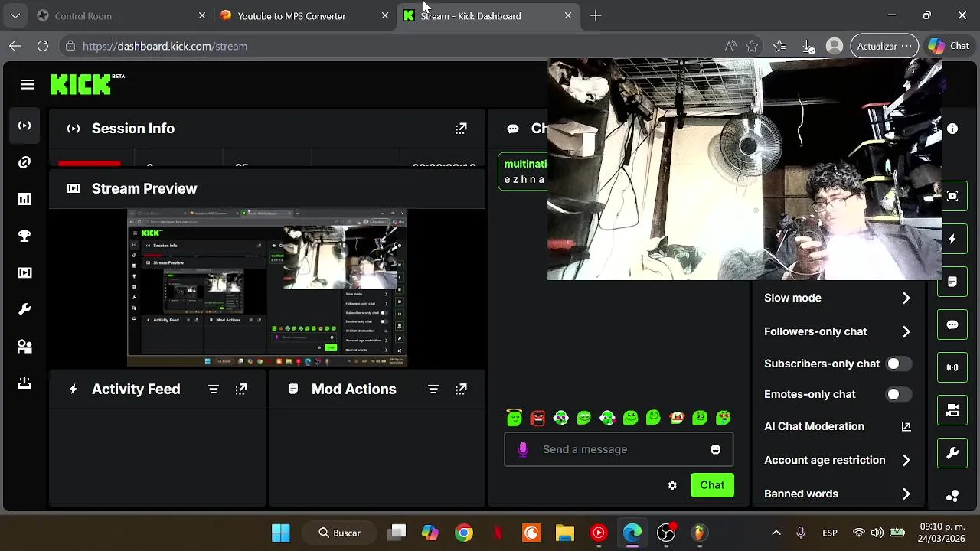Open Activity Feed filter options
Screen dimensions: 980x551
[x=214, y=389]
